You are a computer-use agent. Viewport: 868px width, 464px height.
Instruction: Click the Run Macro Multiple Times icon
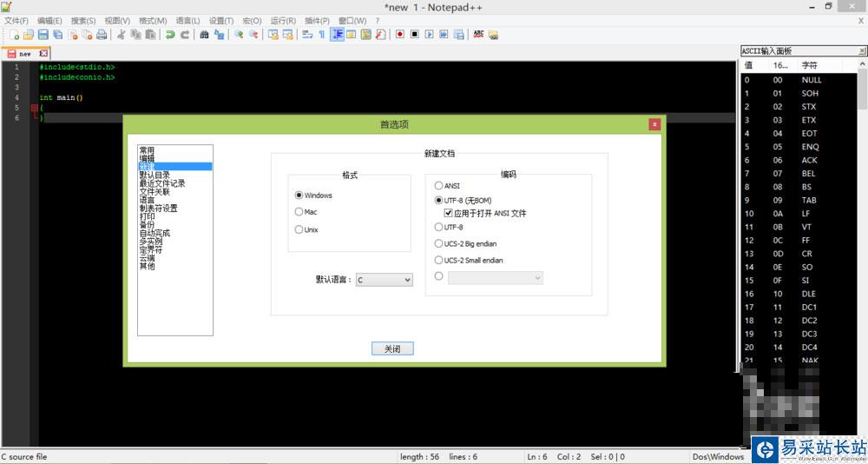444,35
